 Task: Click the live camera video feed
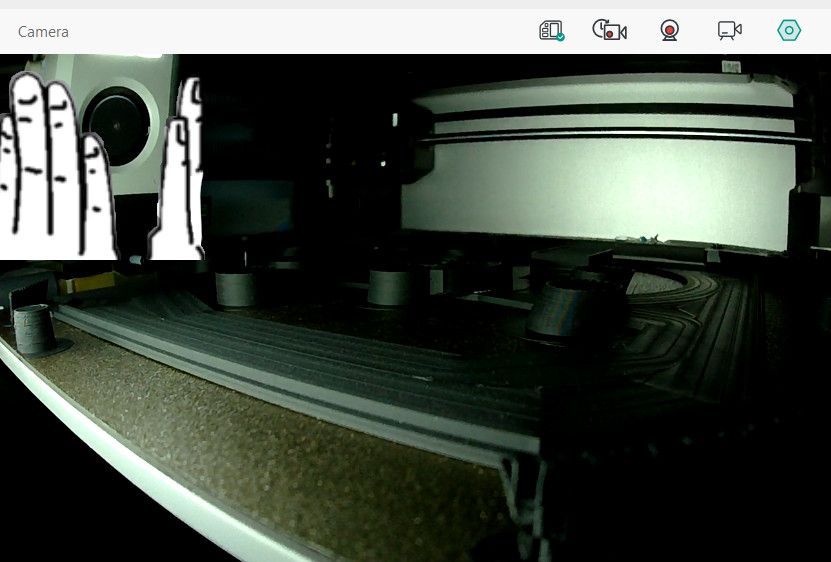pos(416,308)
